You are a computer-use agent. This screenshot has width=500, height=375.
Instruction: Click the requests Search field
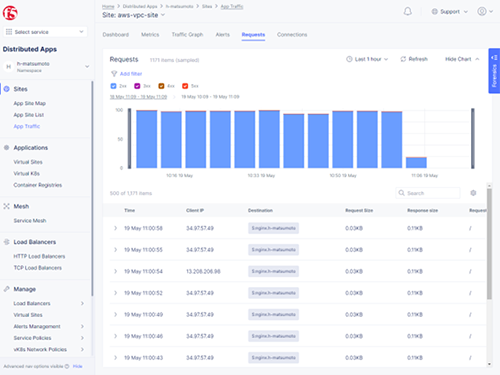pyautogui.click(x=428, y=193)
